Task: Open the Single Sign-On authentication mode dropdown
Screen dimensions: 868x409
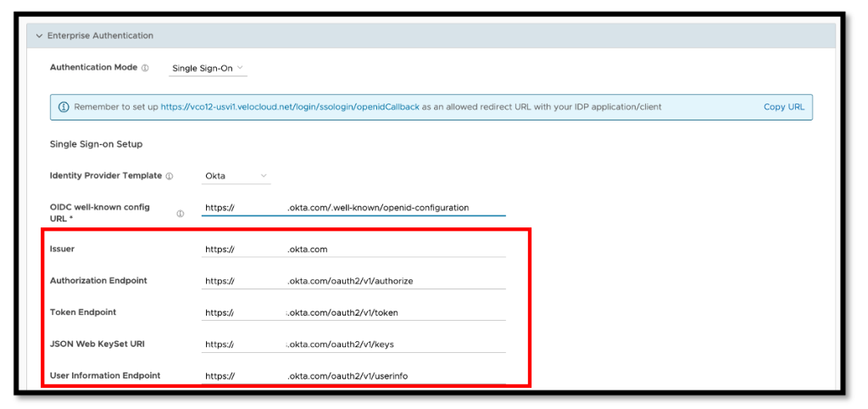Action: point(208,68)
